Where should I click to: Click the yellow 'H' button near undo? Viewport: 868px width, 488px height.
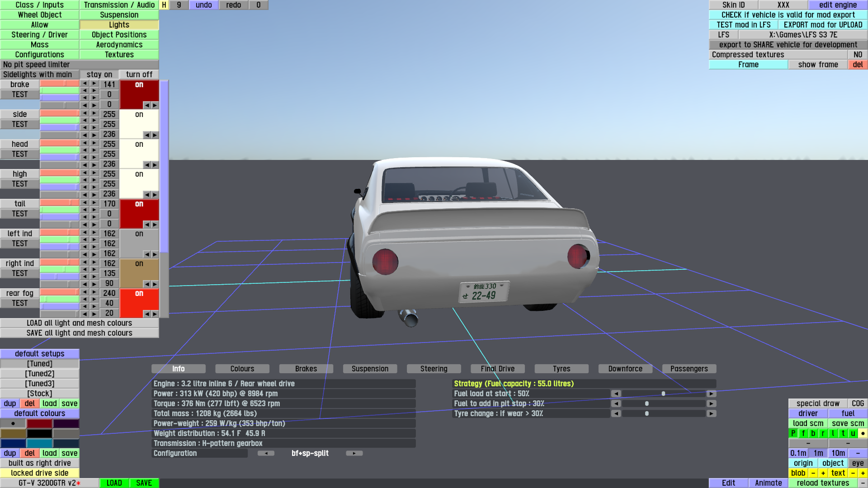click(164, 5)
